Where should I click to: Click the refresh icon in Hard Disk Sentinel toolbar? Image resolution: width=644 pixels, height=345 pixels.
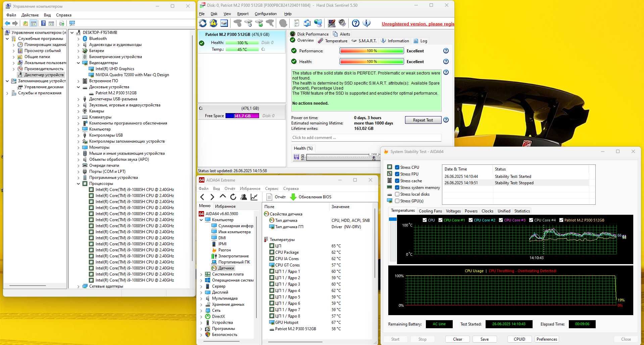pos(203,23)
